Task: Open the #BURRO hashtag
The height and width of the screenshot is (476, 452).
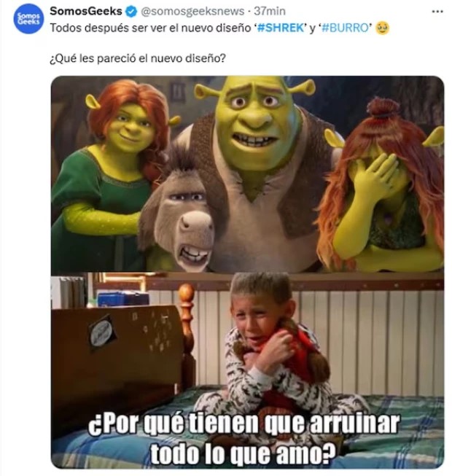Action: click(345, 28)
